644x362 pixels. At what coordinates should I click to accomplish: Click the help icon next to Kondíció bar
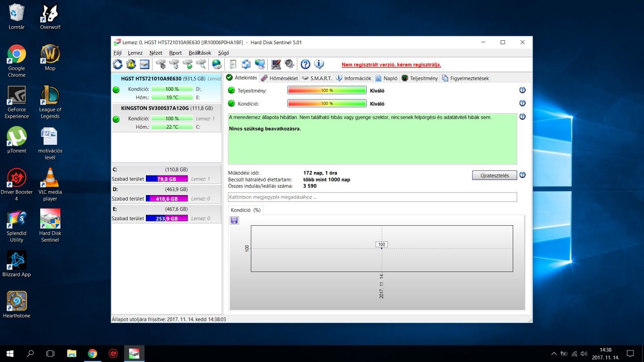522,104
